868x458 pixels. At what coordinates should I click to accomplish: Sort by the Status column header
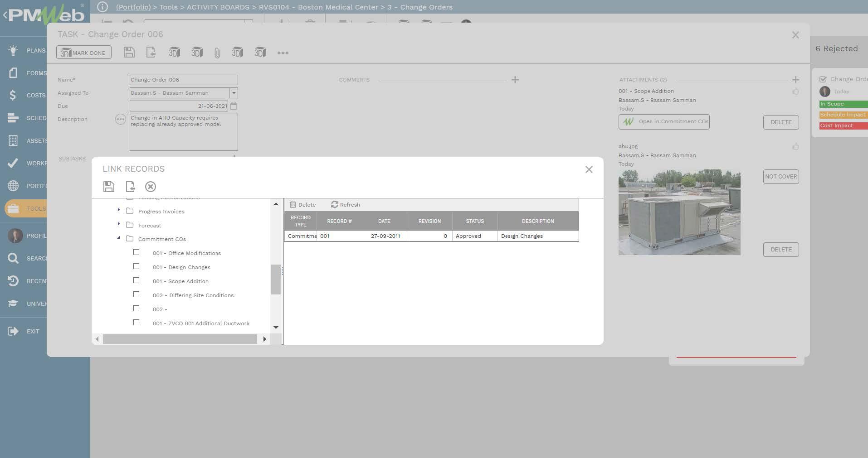point(475,221)
